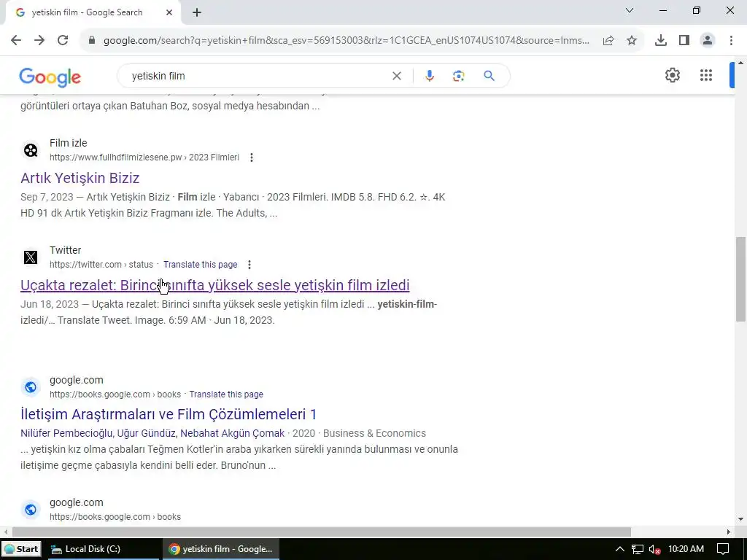Image resolution: width=747 pixels, height=560 pixels.
Task: Open more options for Twitter result
Action: [249, 265]
